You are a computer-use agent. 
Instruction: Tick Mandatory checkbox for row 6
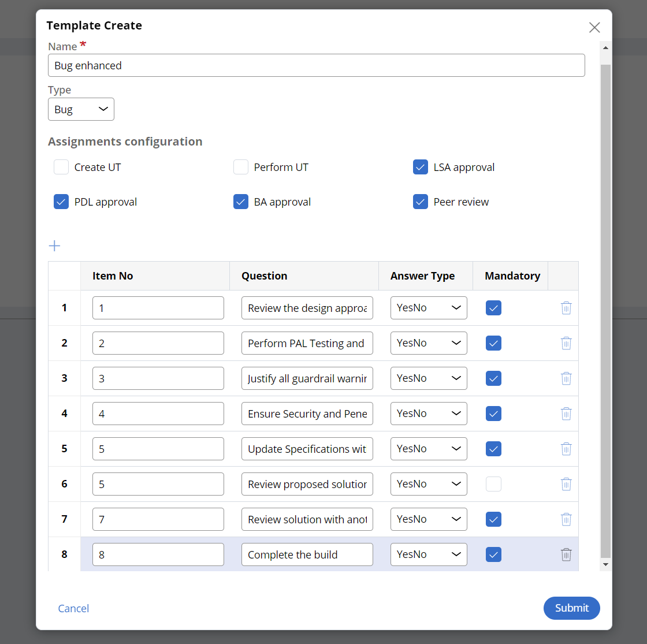[493, 484]
